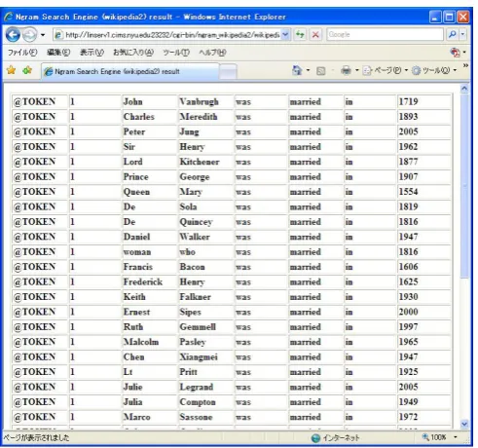Go back with the Back arrow button
Viewport: 478px width, 448px height.
coord(13,35)
